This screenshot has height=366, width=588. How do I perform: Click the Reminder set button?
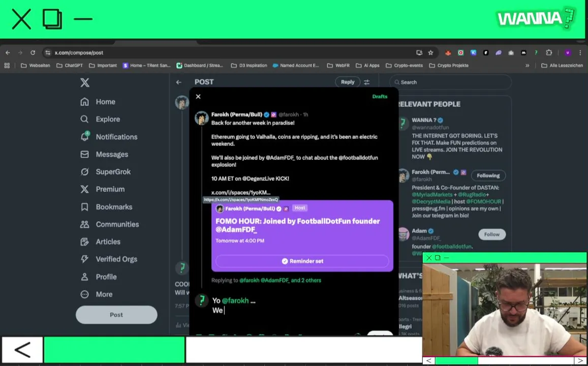coord(302,261)
